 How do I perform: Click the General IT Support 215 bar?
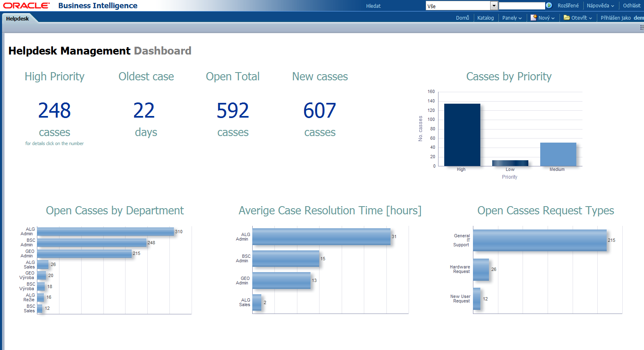click(x=540, y=240)
